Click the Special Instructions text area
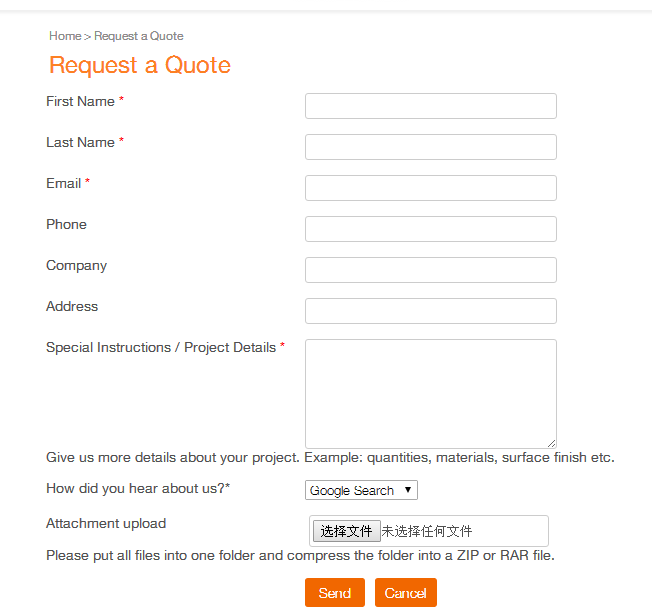The width and height of the screenshot is (652, 614). click(431, 394)
